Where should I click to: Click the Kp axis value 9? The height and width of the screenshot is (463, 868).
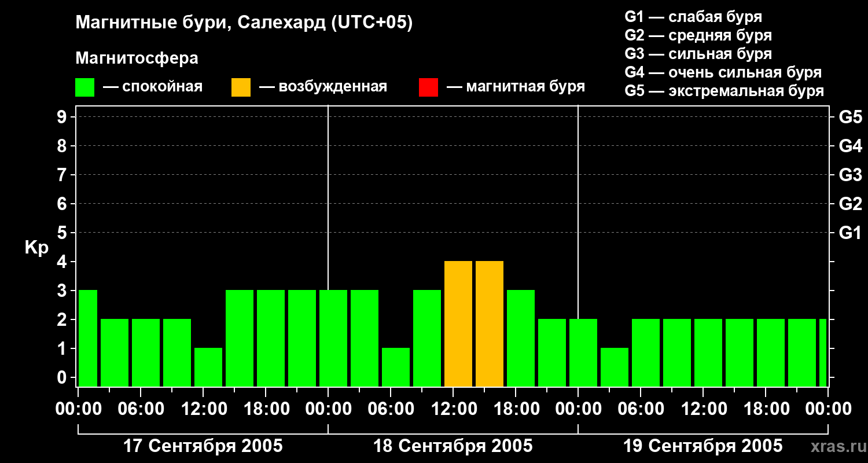63,117
